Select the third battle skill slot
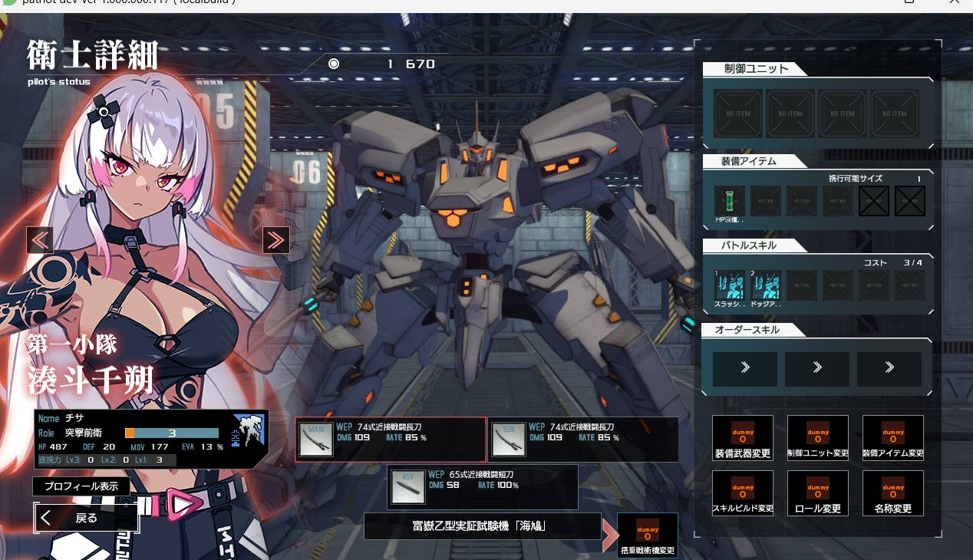Screen dimensions: 973x560 click(x=802, y=285)
